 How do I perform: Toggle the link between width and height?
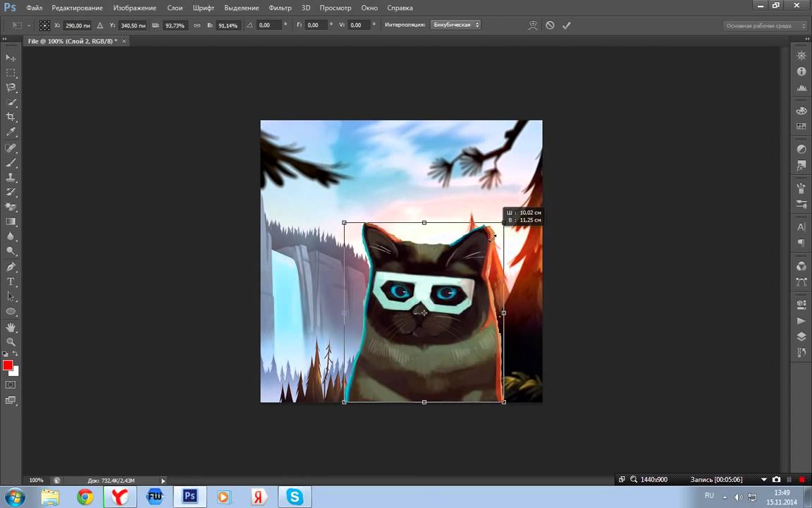pos(197,25)
